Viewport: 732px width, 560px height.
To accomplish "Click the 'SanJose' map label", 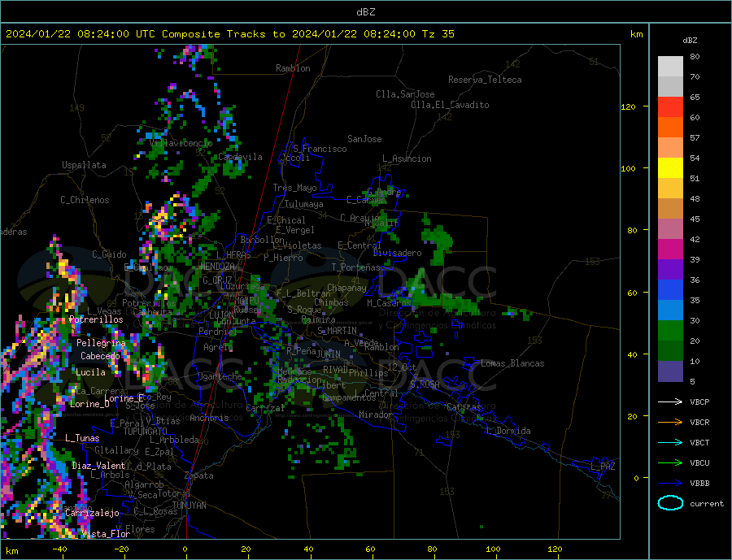I will click(364, 139).
